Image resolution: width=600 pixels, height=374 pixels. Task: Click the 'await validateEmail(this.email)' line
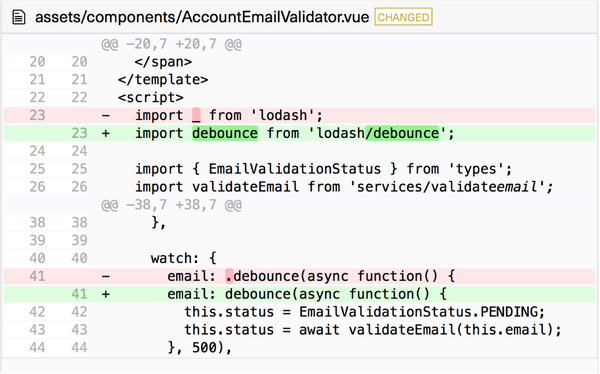pyautogui.click(x=373, y=330)
